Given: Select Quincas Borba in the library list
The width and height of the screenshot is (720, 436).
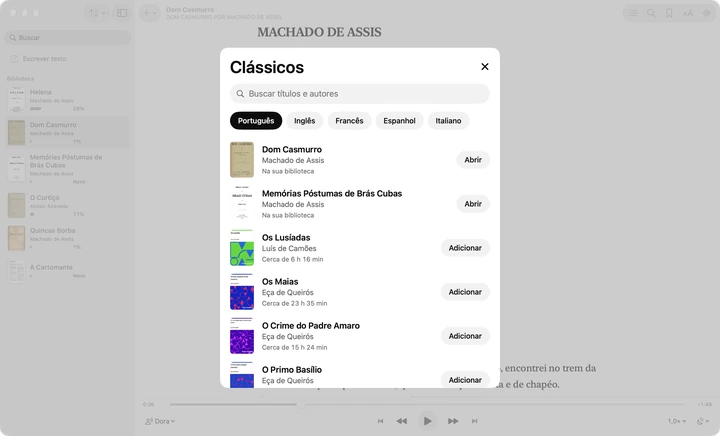Looking at the screenshot, I should 68,238.
